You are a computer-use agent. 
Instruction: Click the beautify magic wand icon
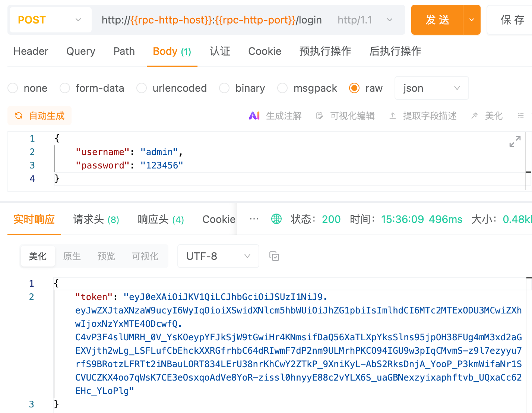tap(475, 116)
